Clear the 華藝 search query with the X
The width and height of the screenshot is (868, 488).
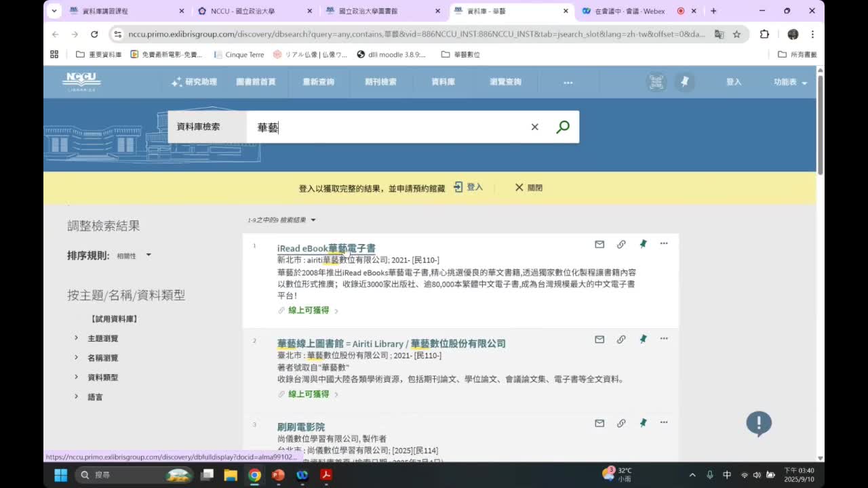click(534, 126)
